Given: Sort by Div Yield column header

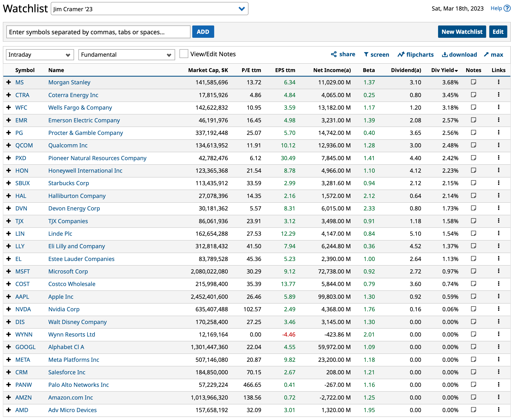Looking at the screenshot, I should click(444, 70).
